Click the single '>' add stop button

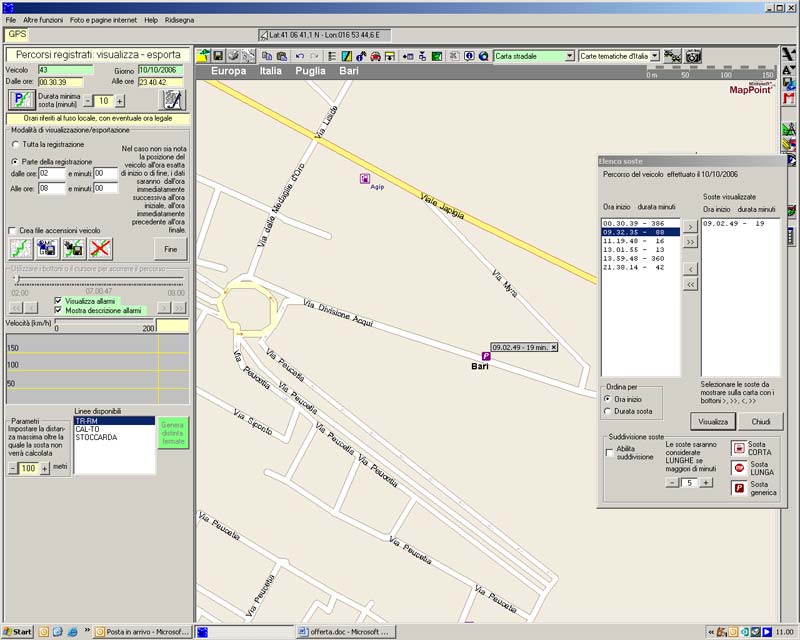click(690, 227)
